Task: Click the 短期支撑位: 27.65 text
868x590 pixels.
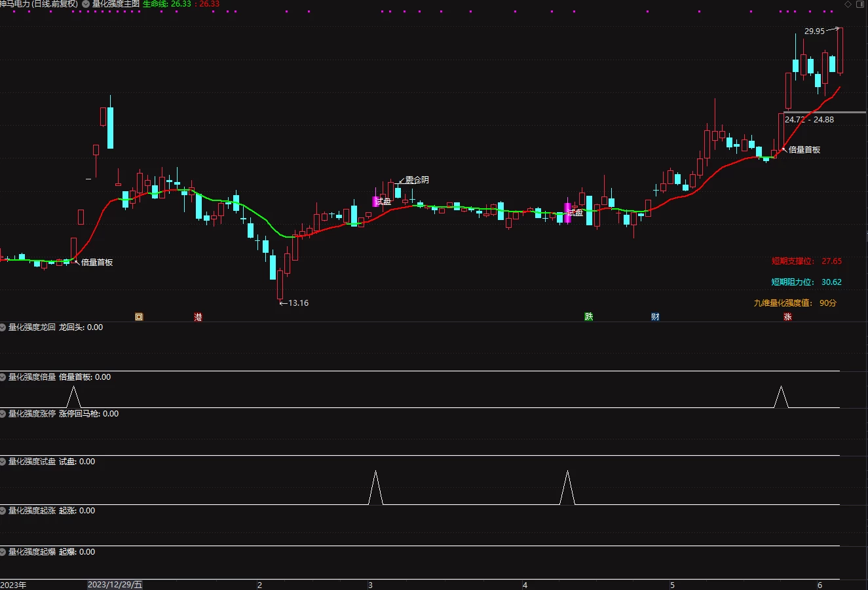Action: [x=806, y=261]
